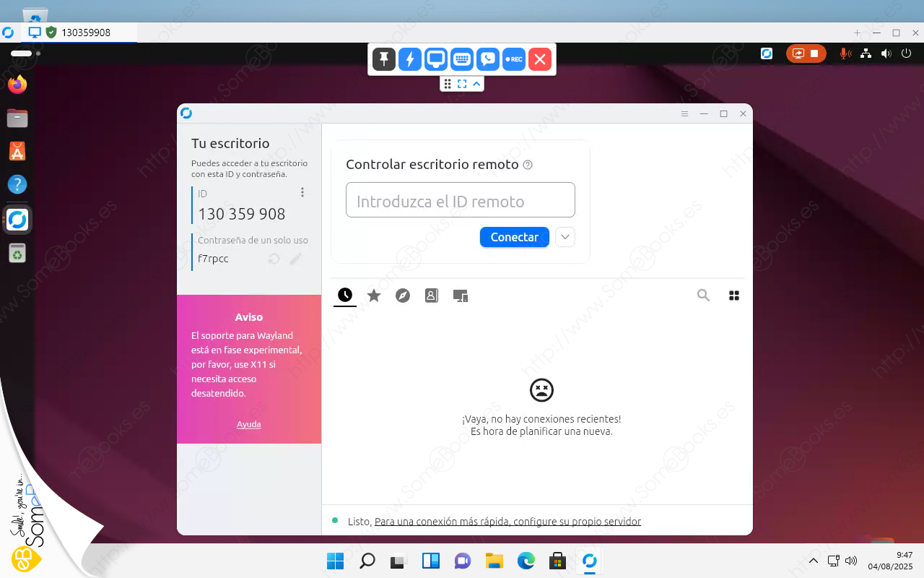
Task: Click the RustDesk tray icon in Ubuntu top bar
Action: click(x=767, y=53)
